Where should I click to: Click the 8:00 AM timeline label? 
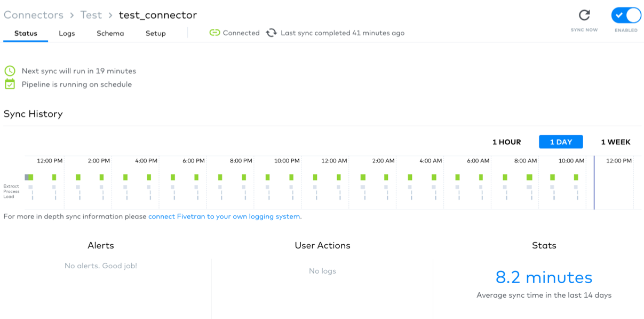tap(524, 160)
